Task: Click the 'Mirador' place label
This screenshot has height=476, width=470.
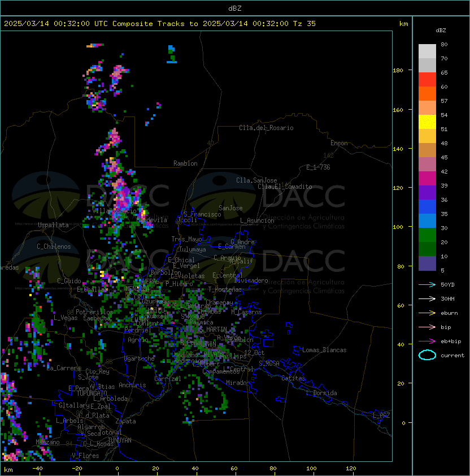Action: click(x=238, y=383)
